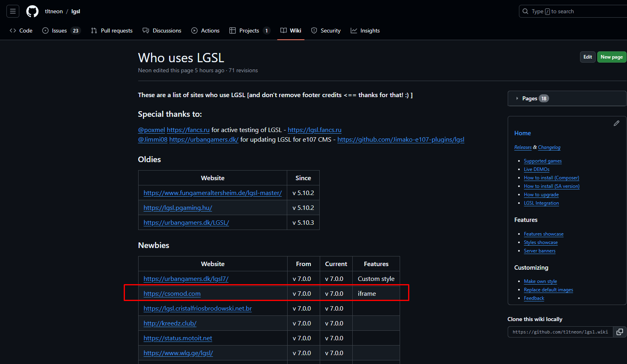Open Supported games wiki page
Image resolution: width=627 pixels, height=364 pixels.
click(x=542, y=161)
